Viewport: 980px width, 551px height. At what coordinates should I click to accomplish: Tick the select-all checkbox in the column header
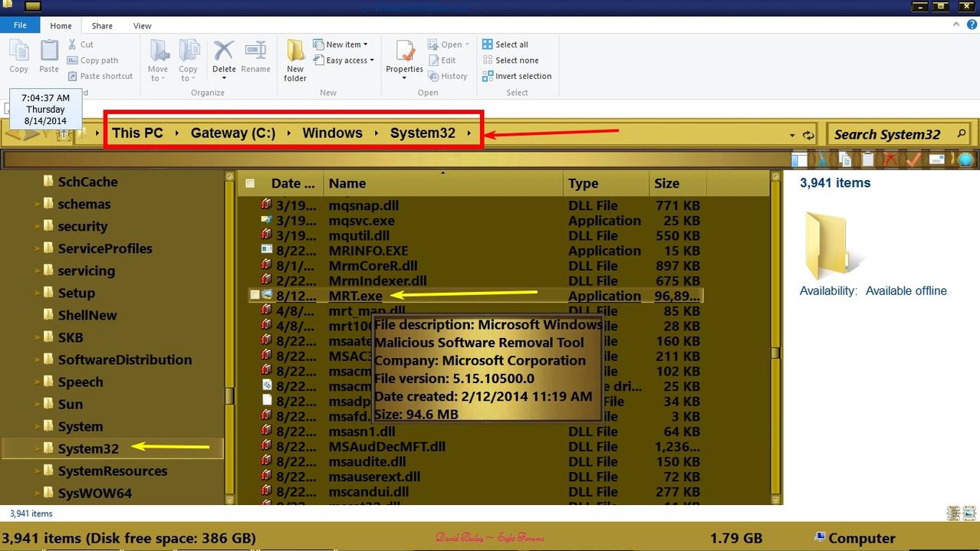click(250, 183)
